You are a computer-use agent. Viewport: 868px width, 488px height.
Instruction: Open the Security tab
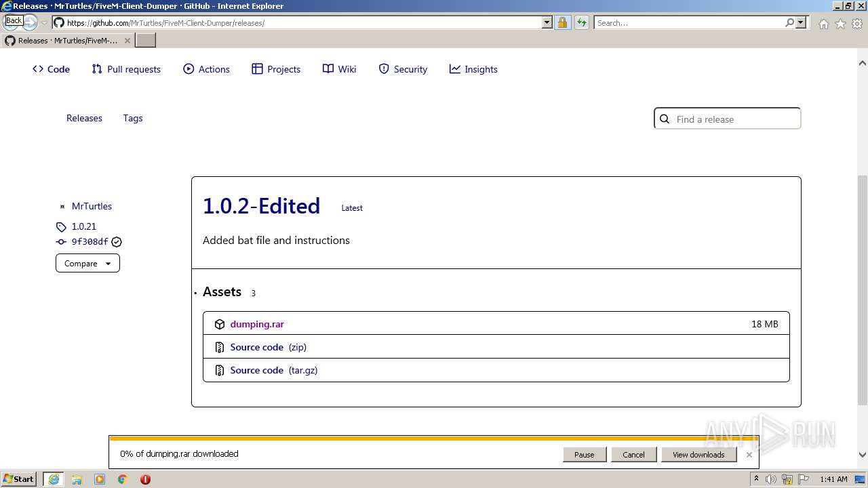click(403, 69)
